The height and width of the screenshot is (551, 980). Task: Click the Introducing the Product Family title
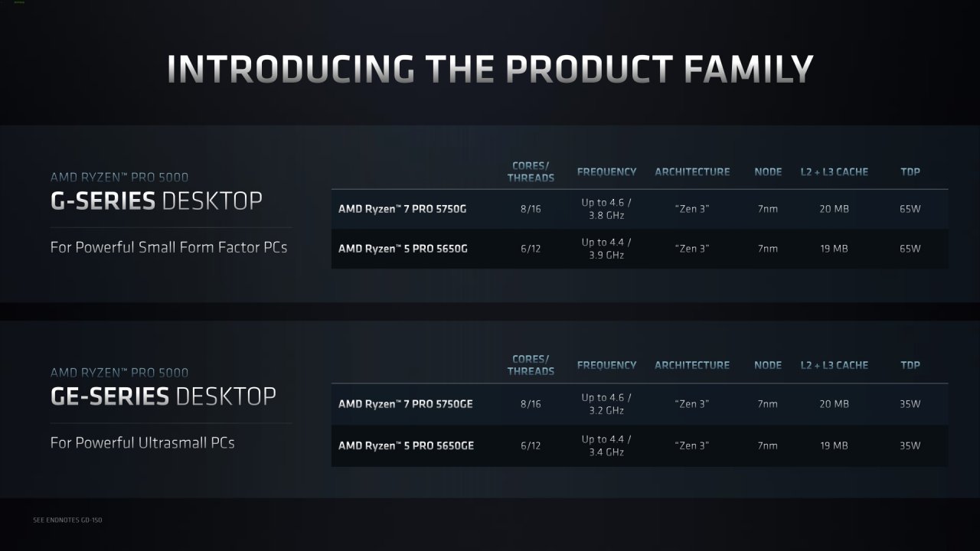tap(490, 69)
